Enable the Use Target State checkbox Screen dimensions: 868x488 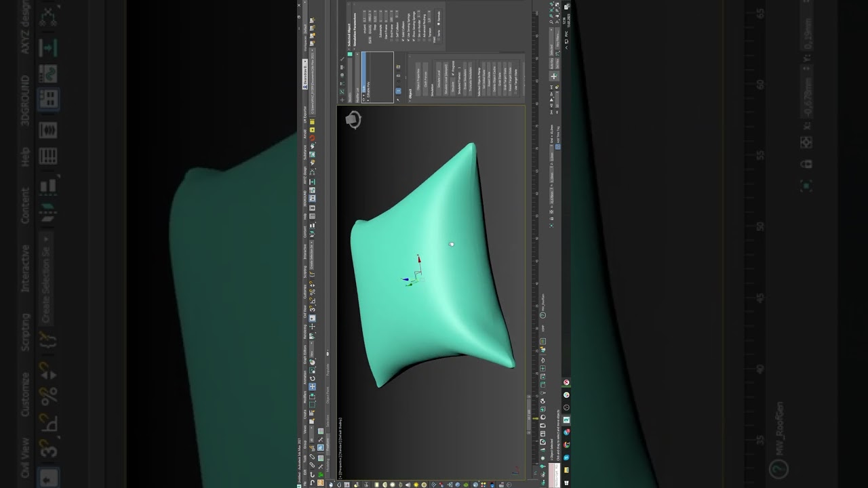tap(515, 93)
